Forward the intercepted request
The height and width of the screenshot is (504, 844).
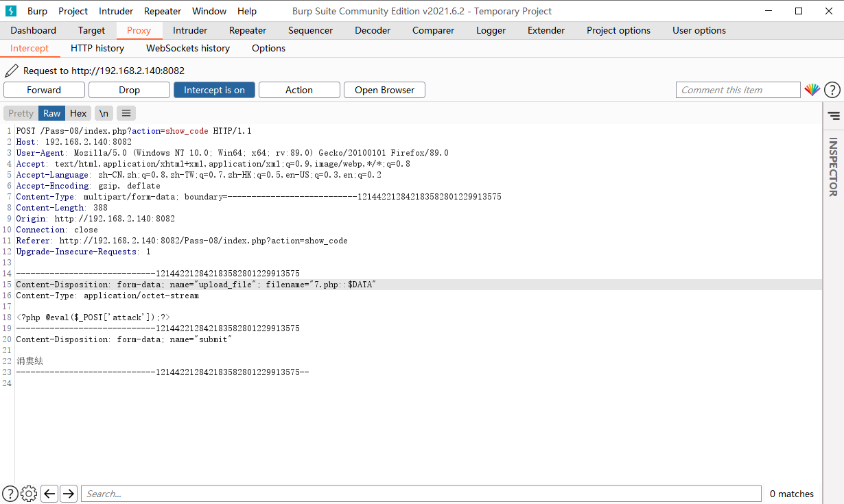[44, 90]
